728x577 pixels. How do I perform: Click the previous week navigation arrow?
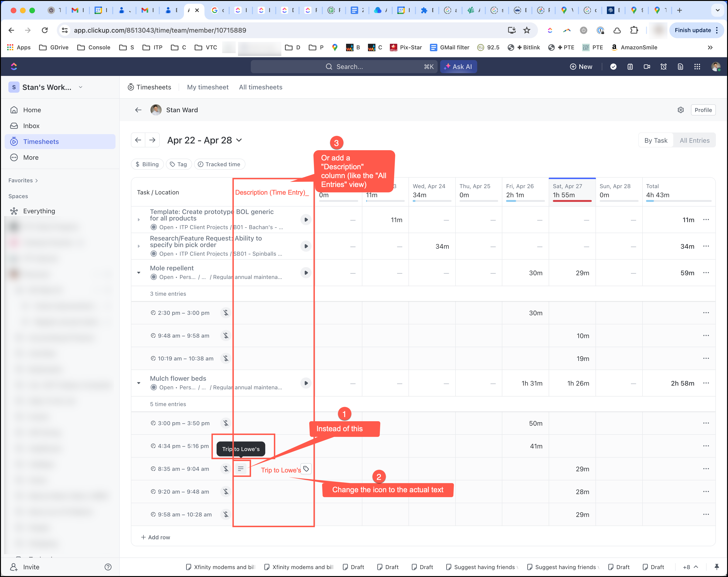coord(138,140)
